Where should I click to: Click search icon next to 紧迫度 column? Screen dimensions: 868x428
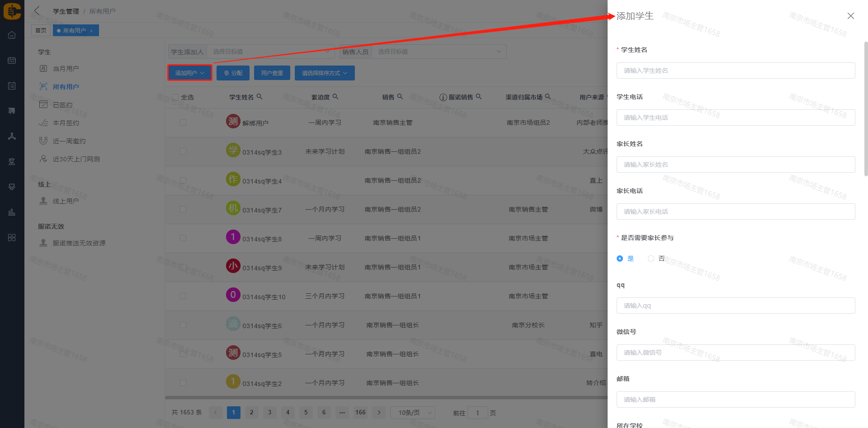pos(335,97)
